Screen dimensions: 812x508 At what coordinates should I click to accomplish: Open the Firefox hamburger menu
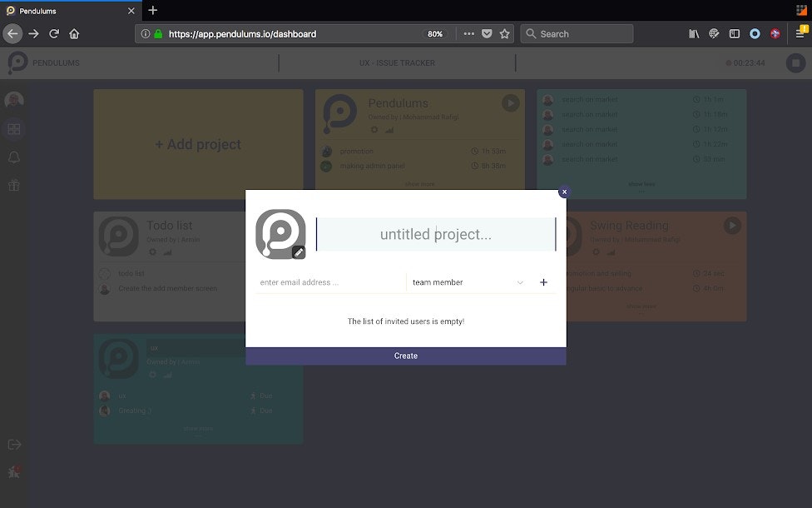800,33
